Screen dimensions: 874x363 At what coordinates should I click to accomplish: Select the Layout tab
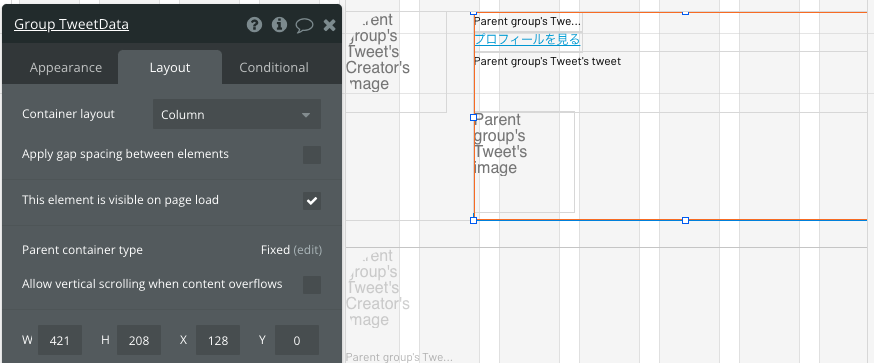[170, 67]
